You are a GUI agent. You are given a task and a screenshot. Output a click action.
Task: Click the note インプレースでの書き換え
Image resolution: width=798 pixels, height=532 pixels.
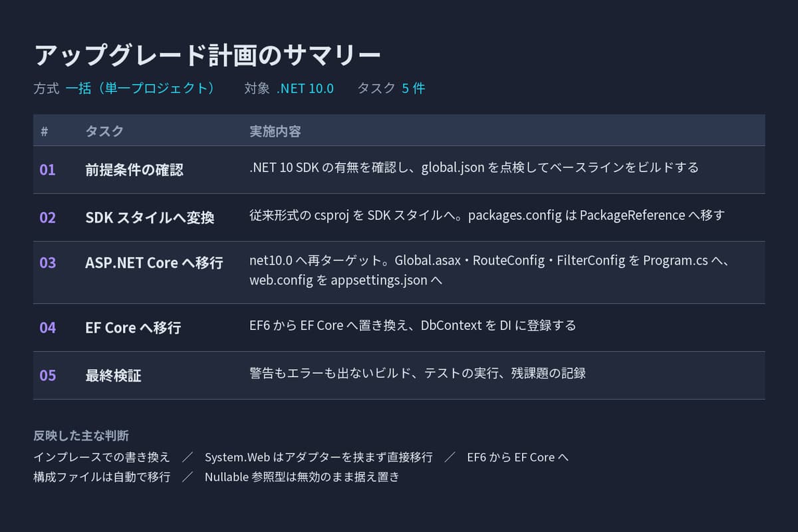click(x=102, y=458)
